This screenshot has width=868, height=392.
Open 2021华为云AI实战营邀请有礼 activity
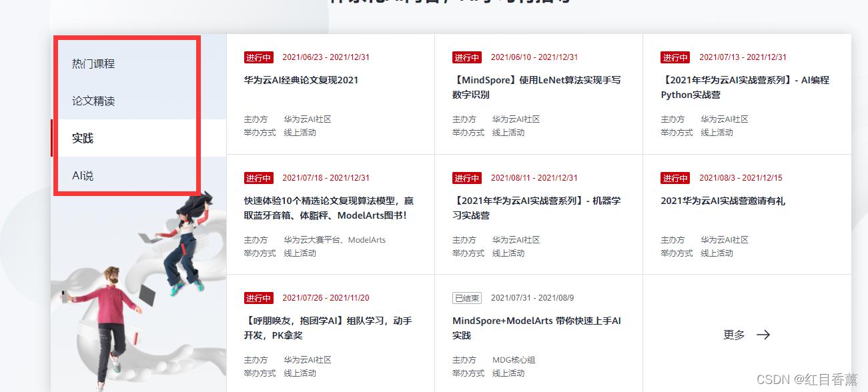(x=723, y=201)
